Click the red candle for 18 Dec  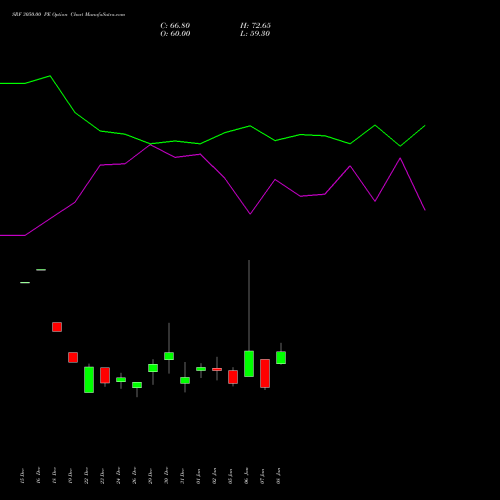(57, 327)
